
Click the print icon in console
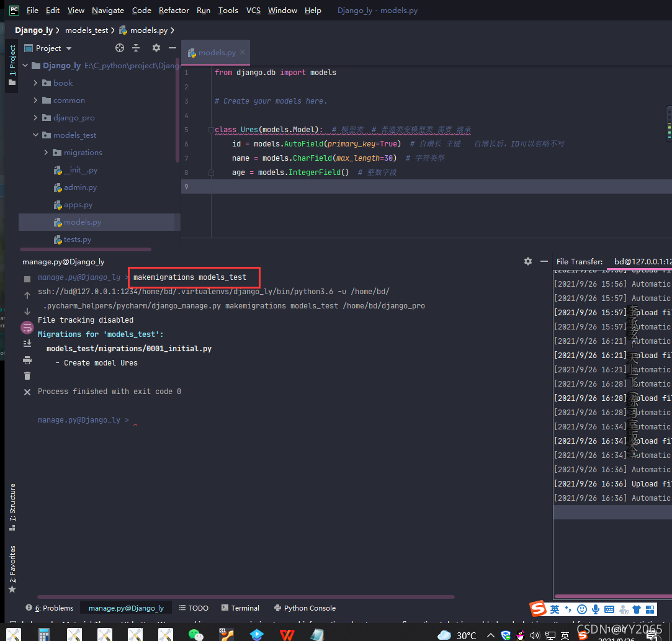tap(27, 360)
